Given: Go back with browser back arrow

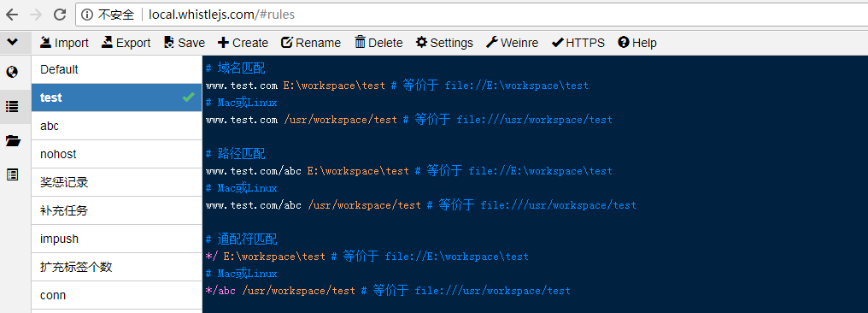Looking at the screenshot, I should [x=12, y=15].
